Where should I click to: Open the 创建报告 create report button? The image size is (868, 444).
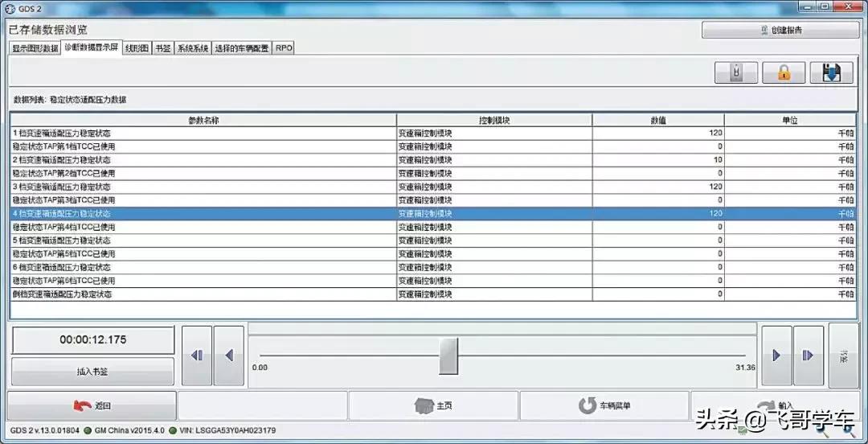pyautogui.click(x=780, y=30)
